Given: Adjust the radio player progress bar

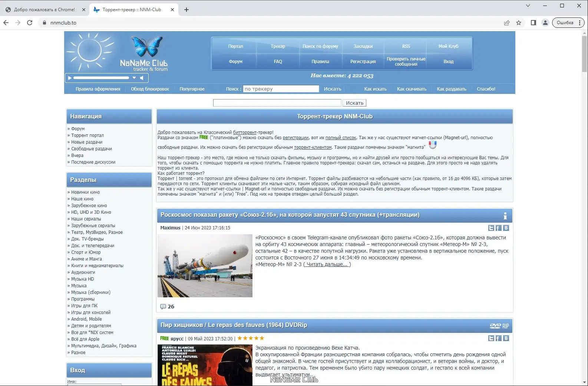Looking at the screenshot, I should [x=101, y=78].
